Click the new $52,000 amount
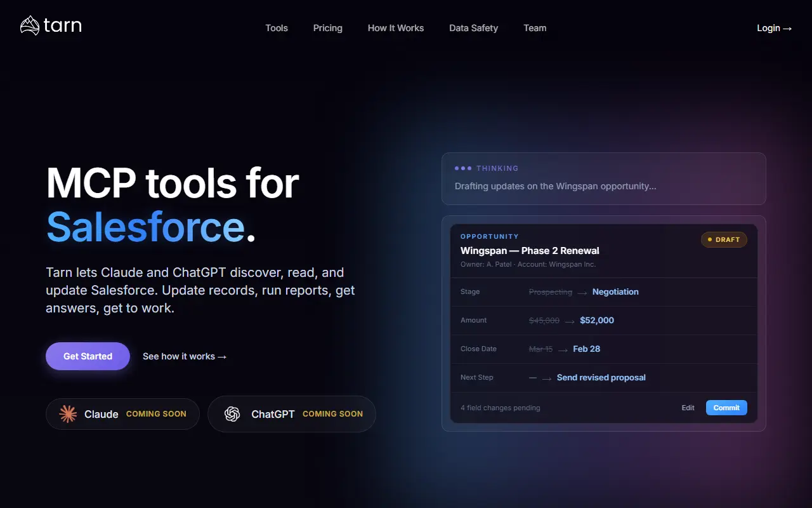 (597, 321)
